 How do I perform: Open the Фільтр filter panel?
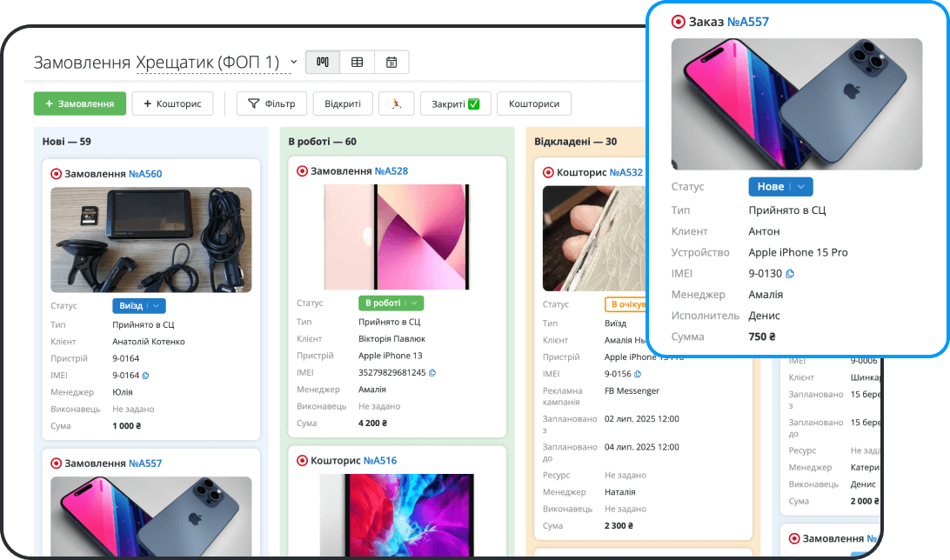(271, 103)
